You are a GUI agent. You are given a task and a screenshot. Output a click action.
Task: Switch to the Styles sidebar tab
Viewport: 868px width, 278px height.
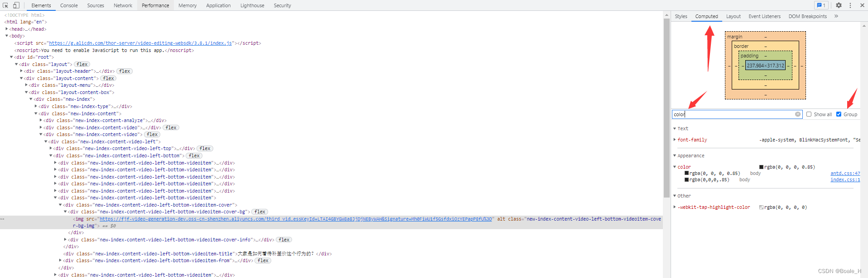681,16
